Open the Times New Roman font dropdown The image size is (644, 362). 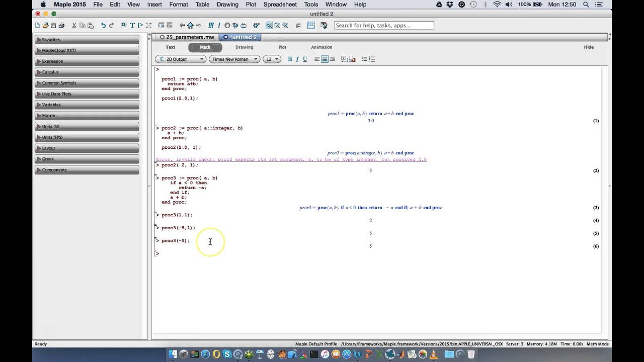(234, 59)
